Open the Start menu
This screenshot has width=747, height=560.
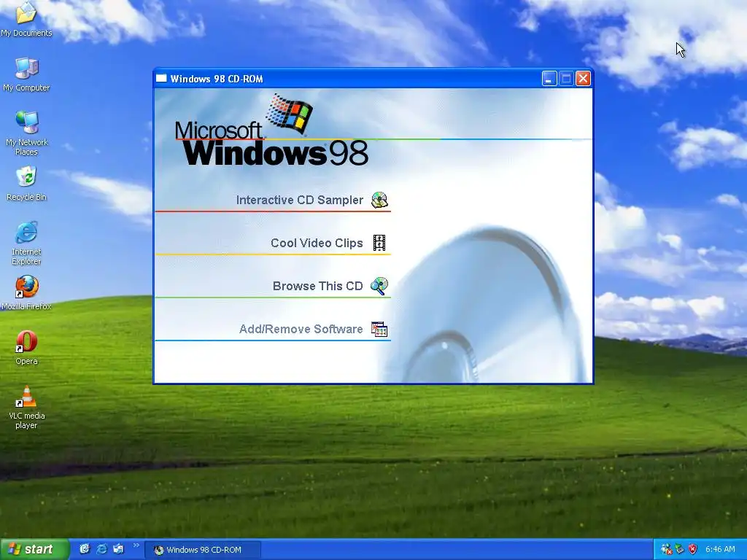[x=34, y=550]
